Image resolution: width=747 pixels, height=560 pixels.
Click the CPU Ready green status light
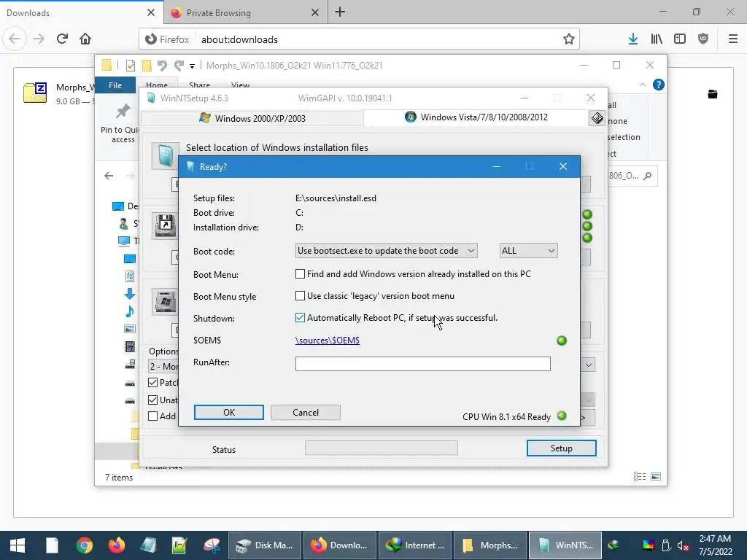(562, 416)
